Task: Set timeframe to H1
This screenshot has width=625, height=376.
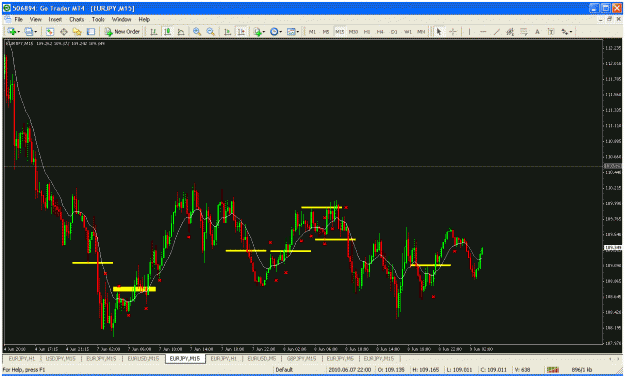Action: pos(367,31)
